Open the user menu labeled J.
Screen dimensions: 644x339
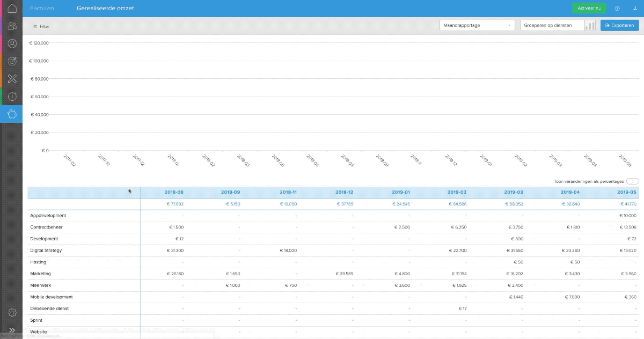[634, 9]
